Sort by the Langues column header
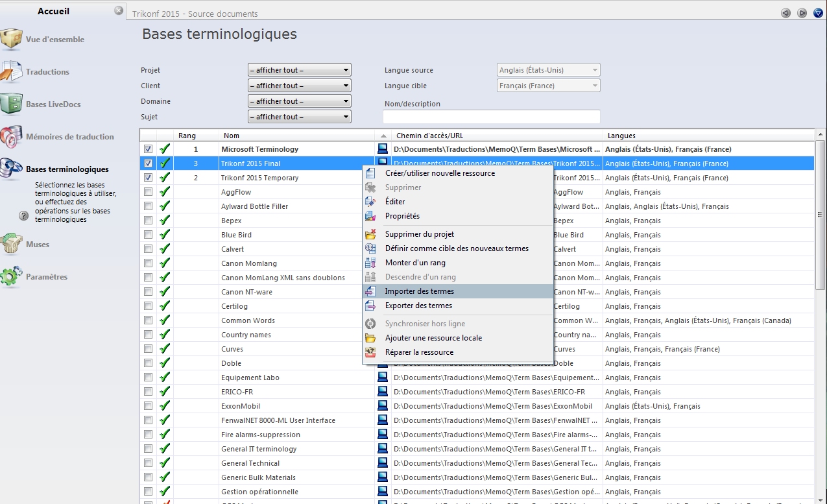The image size is (827, 504). coord(708,136)
